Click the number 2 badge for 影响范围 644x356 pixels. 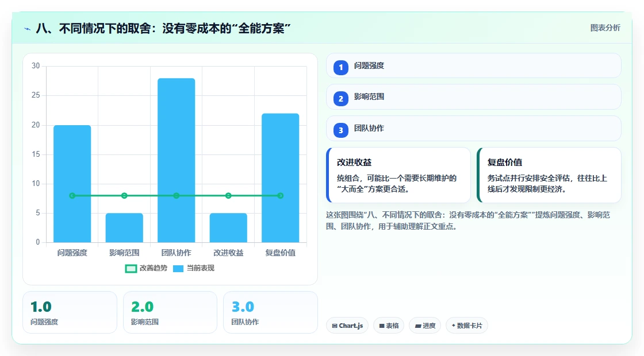click(x=341, y=98)
